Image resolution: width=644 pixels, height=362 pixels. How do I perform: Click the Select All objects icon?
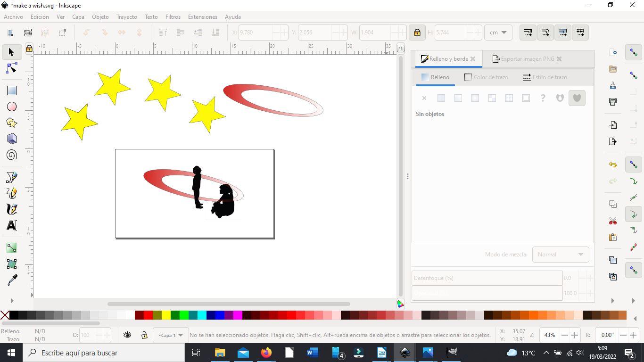click(x=10, y=33)
